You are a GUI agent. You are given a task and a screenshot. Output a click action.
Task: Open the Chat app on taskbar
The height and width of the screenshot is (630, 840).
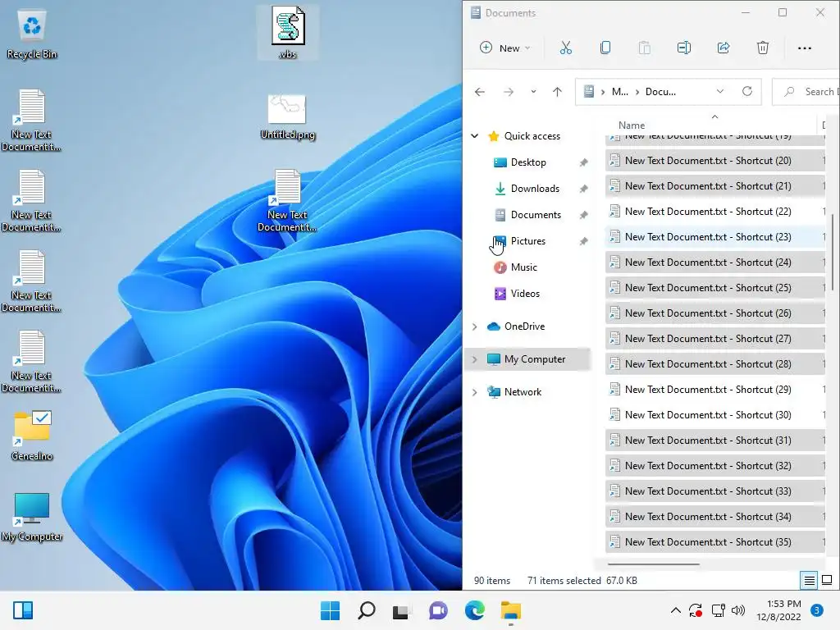(438, 610)
